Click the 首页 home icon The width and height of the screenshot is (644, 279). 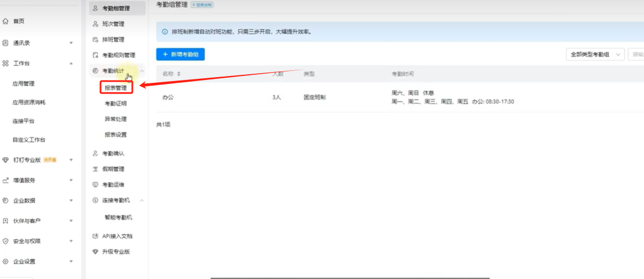click(5, 22)
